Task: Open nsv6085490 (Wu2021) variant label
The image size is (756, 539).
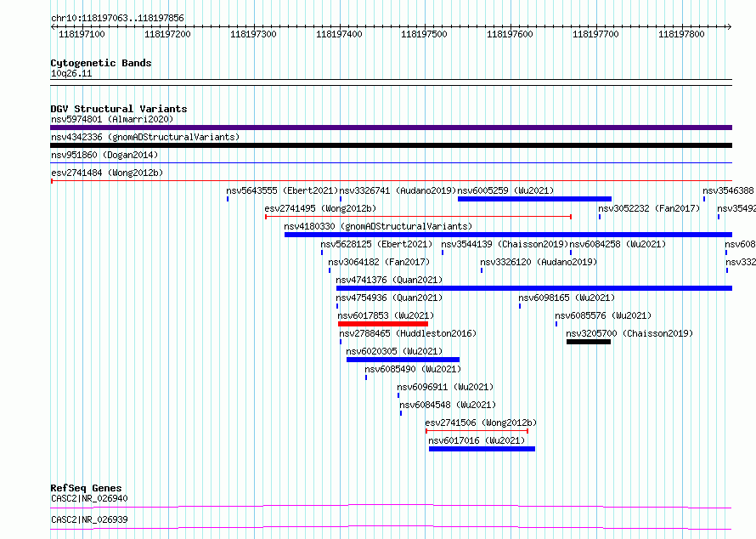Action: [x=413, y=369]
